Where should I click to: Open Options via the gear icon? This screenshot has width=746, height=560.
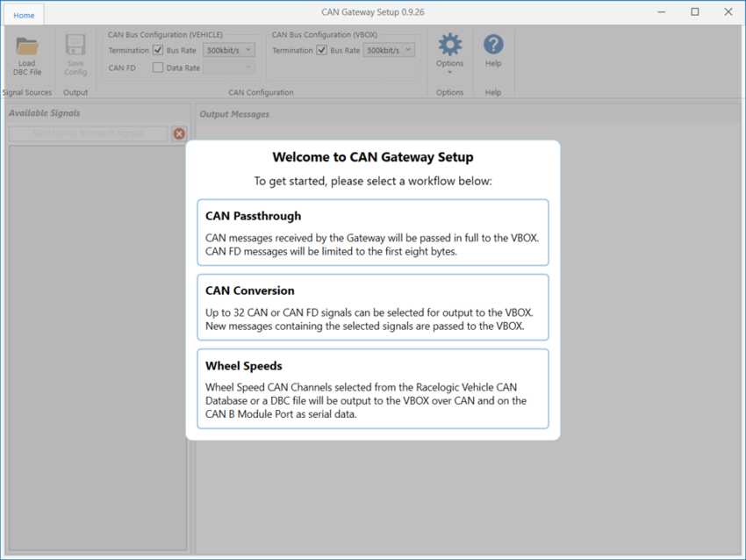[449, 42]
